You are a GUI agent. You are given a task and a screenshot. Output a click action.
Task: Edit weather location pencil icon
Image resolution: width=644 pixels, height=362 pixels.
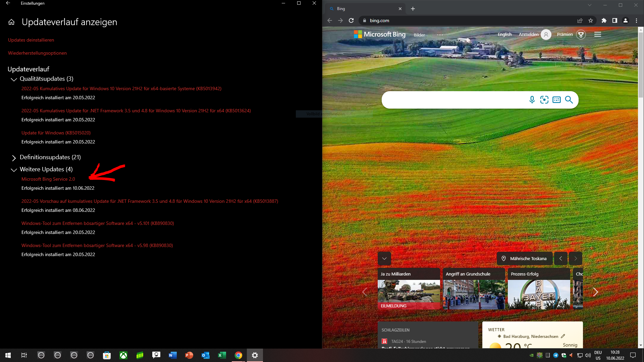563,336
